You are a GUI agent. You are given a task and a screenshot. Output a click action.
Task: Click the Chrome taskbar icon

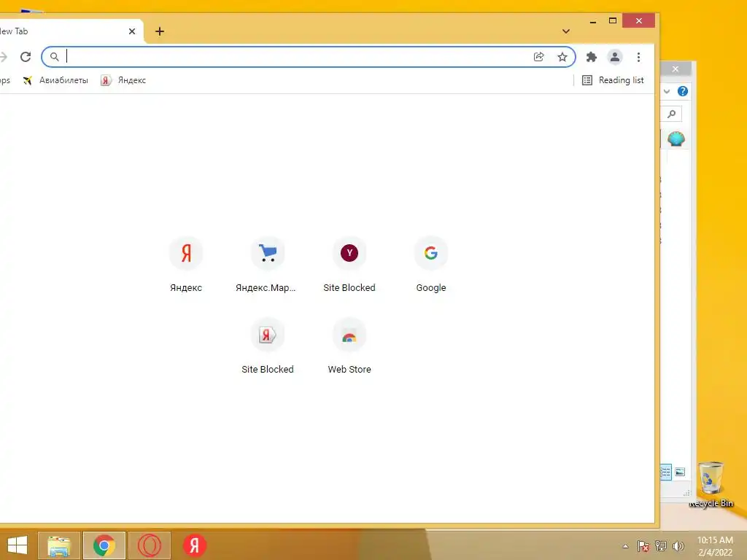point(104,545)
